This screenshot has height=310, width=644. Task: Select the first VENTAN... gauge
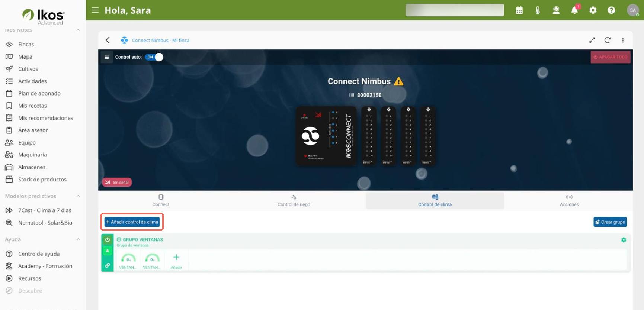(128, 260)
